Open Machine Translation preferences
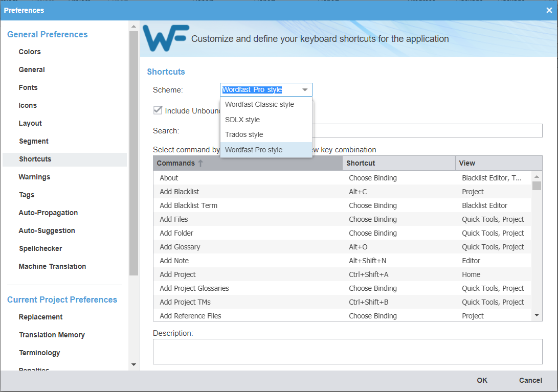Image resolution: width=558 pixels, height=392 pixels. coord(52,266)
